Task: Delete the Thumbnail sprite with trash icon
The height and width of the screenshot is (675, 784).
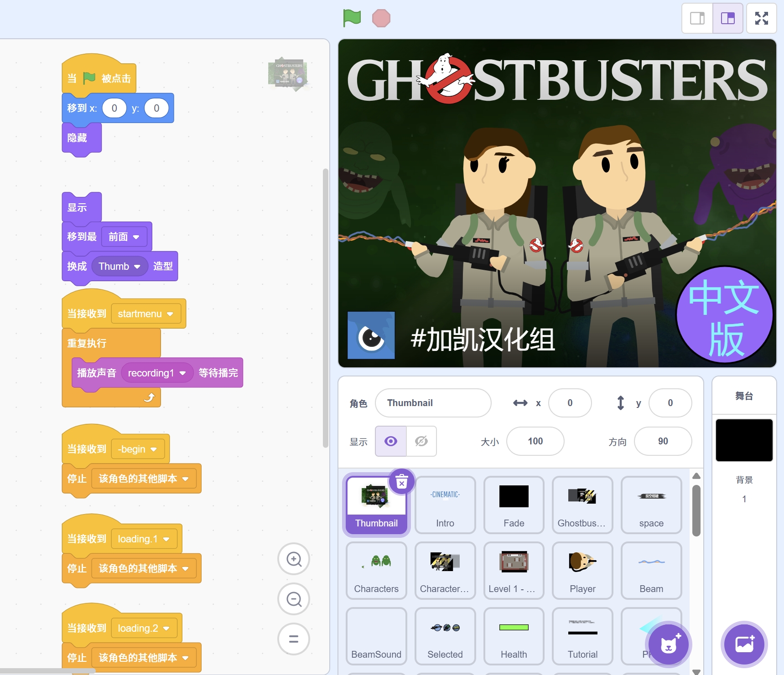Action: tap(401, 482)
